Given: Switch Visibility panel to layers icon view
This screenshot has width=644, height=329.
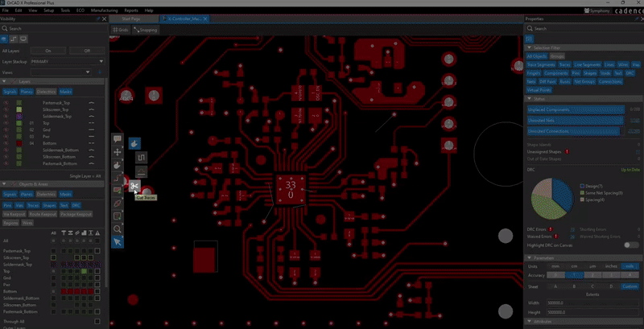Looking at the screenshot, I should click(x=4, y=39).
